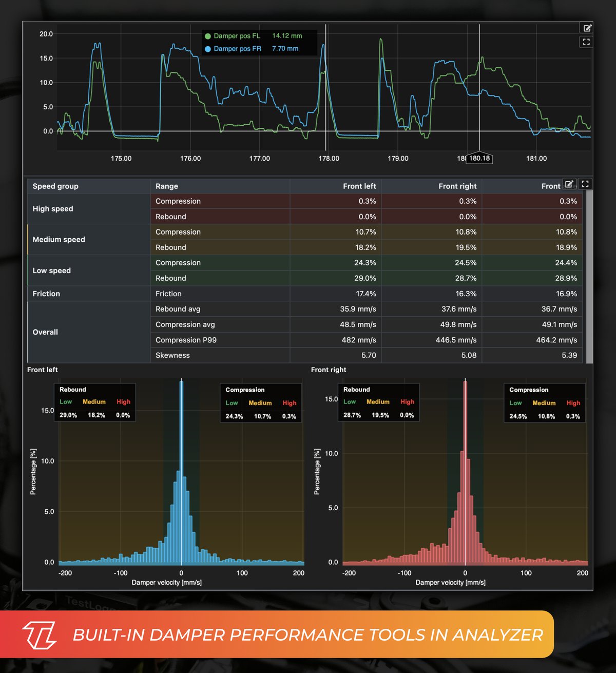Click the green Damper pos FL legend dot

[x=208, y=36]
